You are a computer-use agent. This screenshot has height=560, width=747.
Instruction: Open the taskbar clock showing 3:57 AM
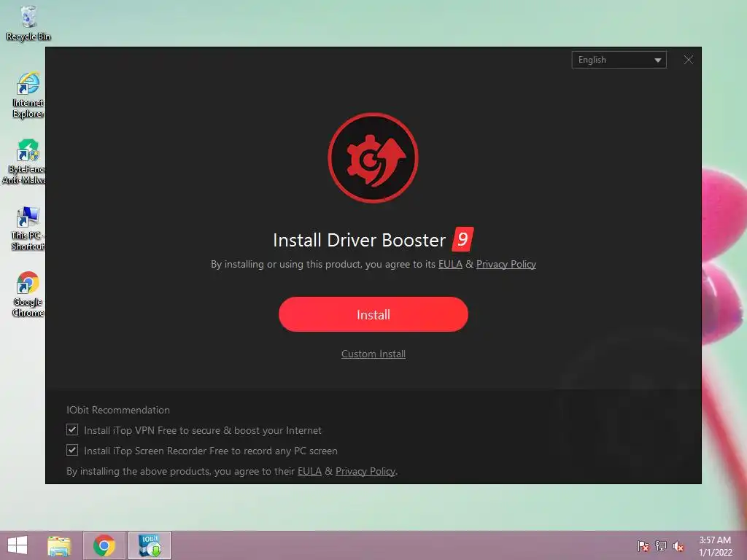pyautogui.click(x=715, y=546)
